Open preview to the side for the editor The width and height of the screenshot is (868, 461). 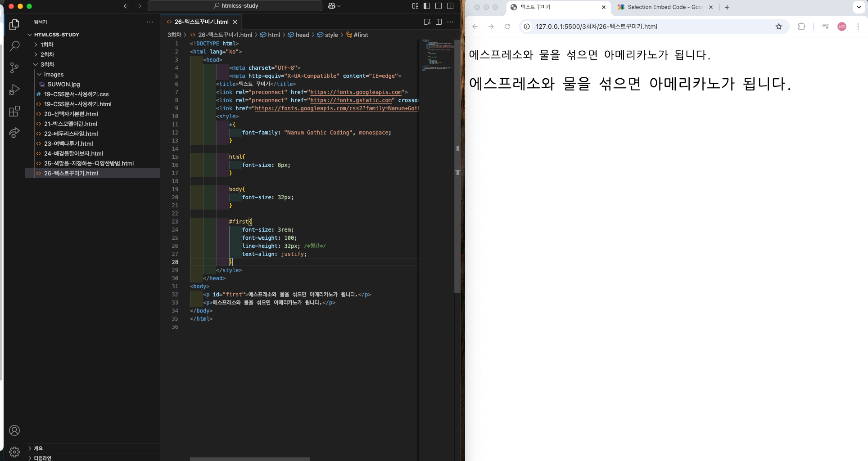tap(427, 22)
